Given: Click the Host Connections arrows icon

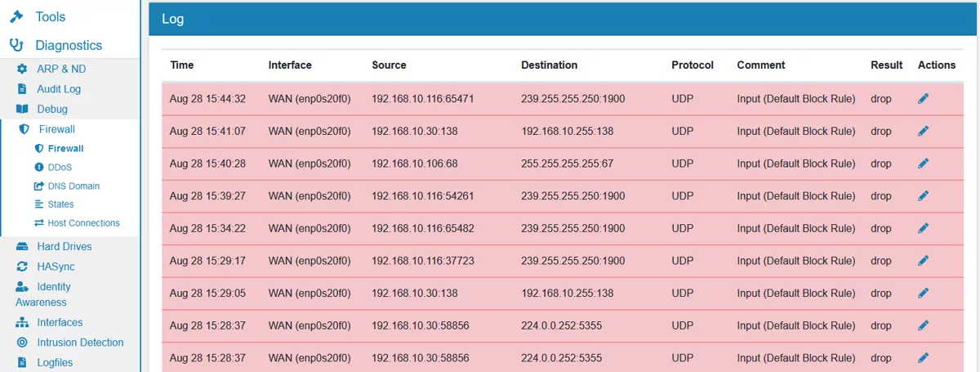Looking at the screenshot, I should pos(38,223).
